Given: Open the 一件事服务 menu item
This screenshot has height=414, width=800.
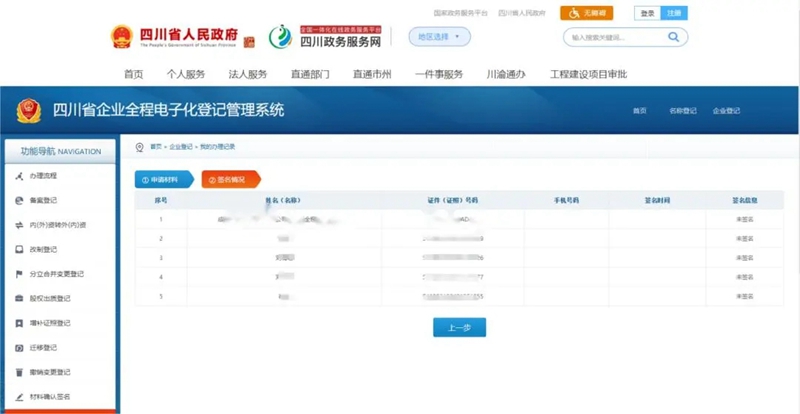Looking at the screenshot, I should coord(439,74).
